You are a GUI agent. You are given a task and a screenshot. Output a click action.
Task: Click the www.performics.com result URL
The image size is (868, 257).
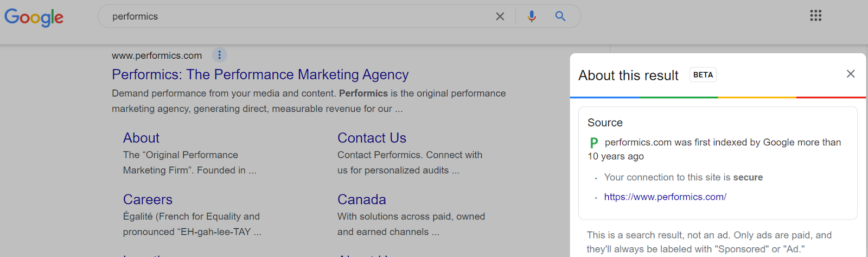157,55
